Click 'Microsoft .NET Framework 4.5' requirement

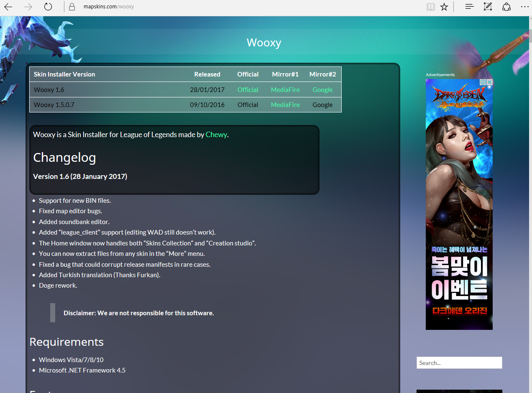(x=82, y=370)
